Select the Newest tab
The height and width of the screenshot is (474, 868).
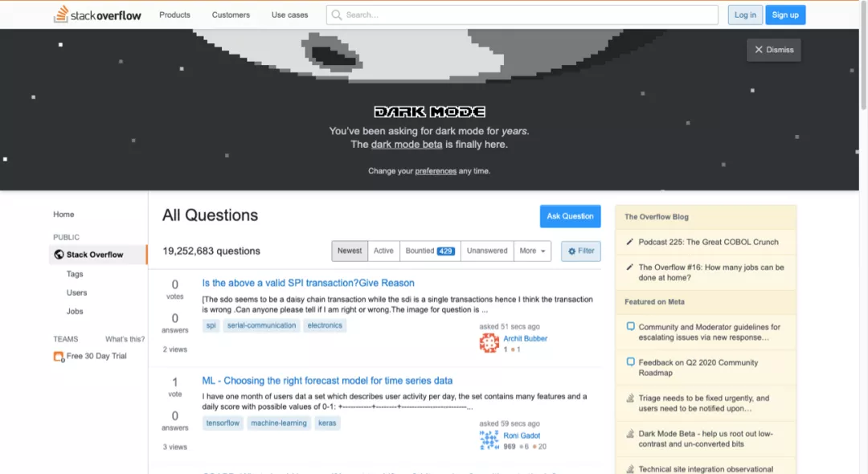(350, 251)
